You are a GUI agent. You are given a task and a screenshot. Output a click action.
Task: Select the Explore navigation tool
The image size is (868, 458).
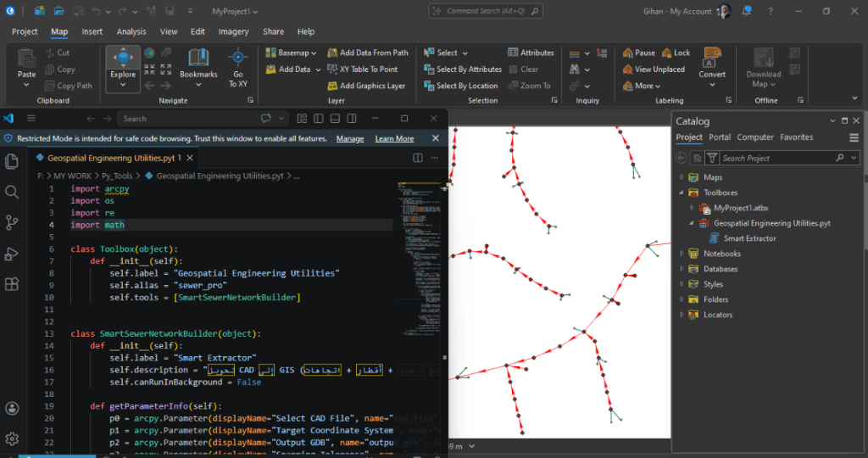click(123, 69)
